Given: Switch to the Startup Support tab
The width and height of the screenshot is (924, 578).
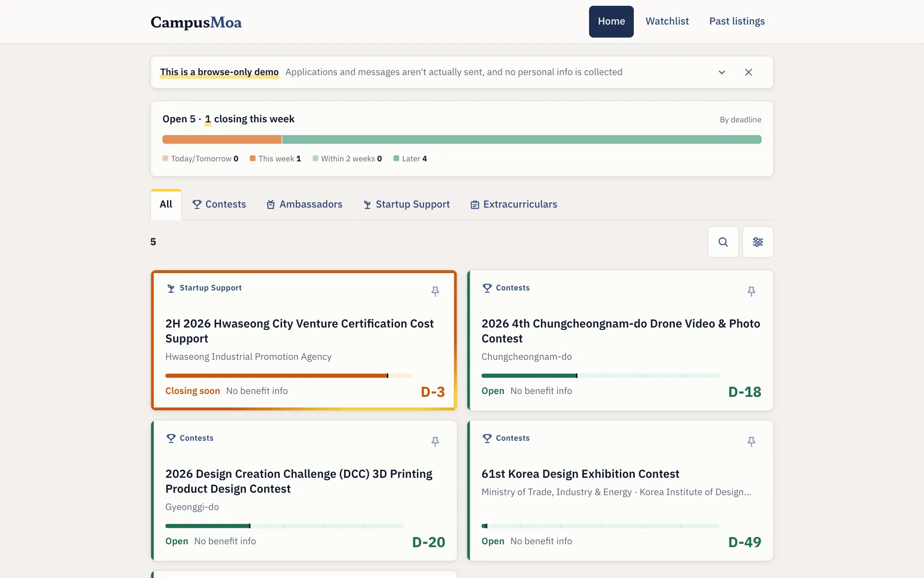Looking at the screenshot, I should 407,204.
